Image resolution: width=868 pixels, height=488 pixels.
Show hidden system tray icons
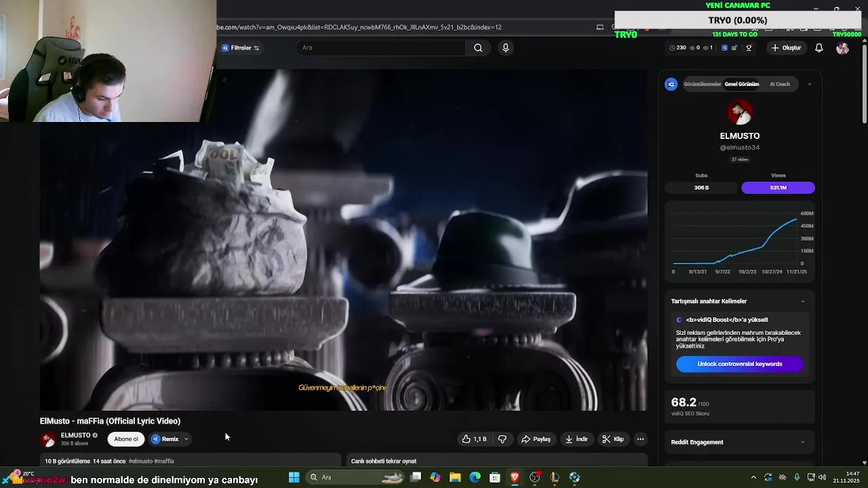pos(753,477)
